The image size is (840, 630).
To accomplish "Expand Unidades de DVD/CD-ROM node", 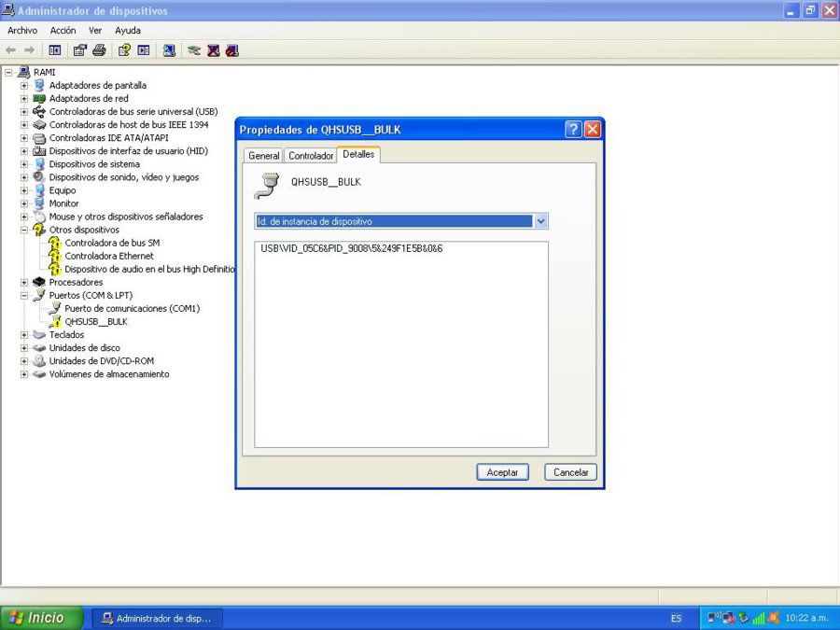I will 24,361.
